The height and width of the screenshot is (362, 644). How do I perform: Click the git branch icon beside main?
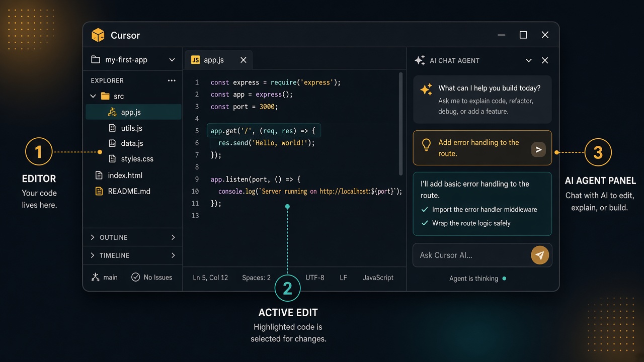95,277
